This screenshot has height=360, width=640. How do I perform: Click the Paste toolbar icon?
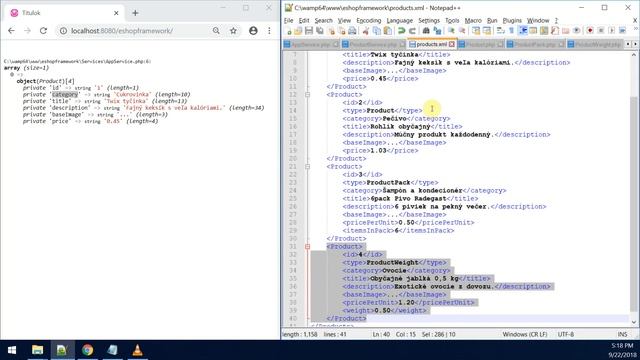(387, 31)
